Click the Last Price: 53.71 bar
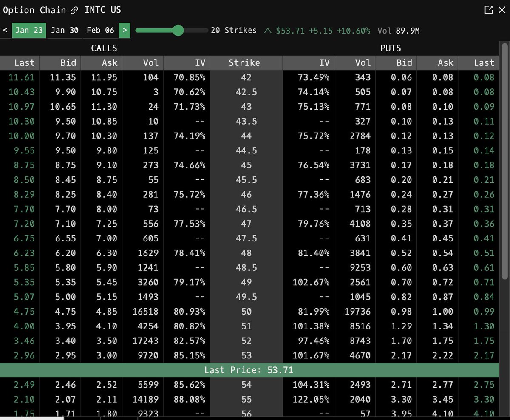Viewport: 510px width, 420px height. coord(249,370)
